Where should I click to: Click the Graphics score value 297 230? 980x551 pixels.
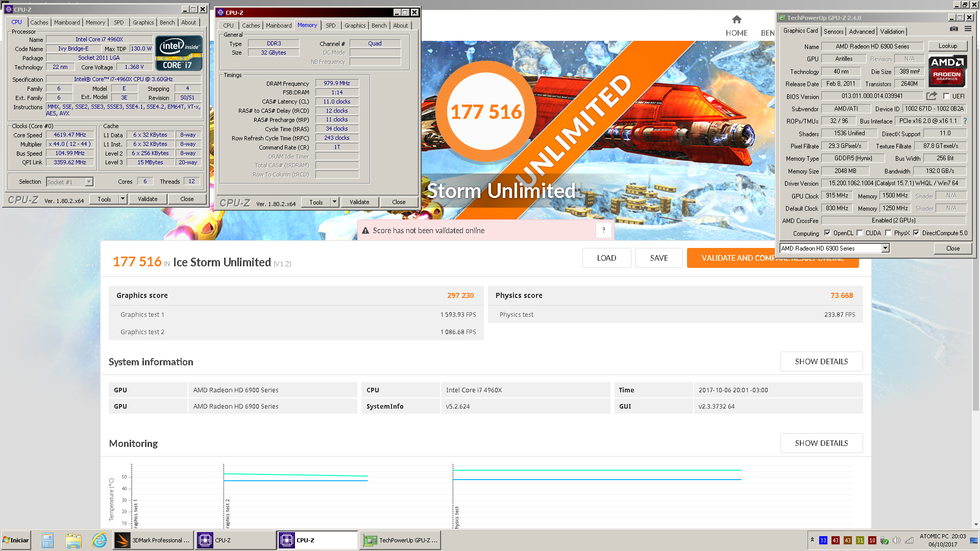460,295
